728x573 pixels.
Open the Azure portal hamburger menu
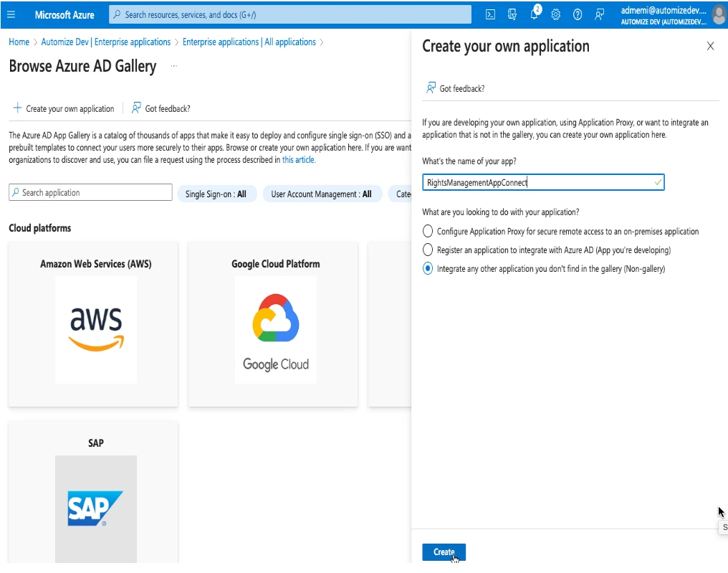(11, 14)
